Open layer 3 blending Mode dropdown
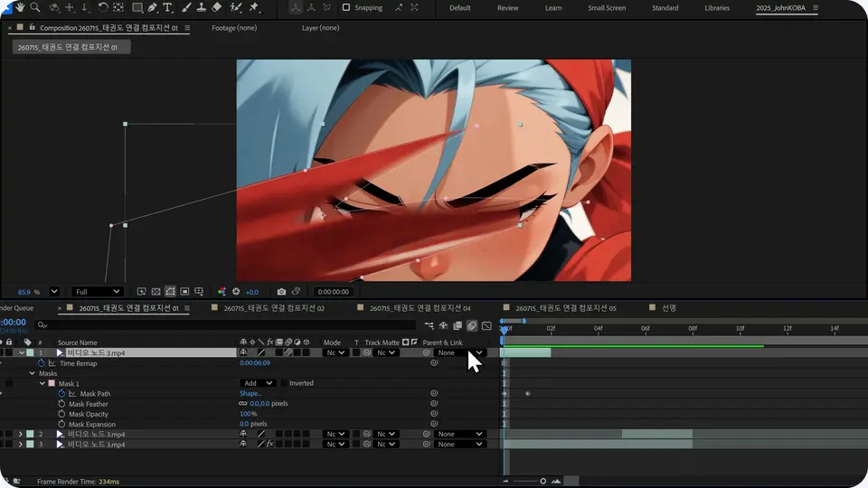Image resolution: width=868 pixels, height=488 pixels. click(335, 444)
